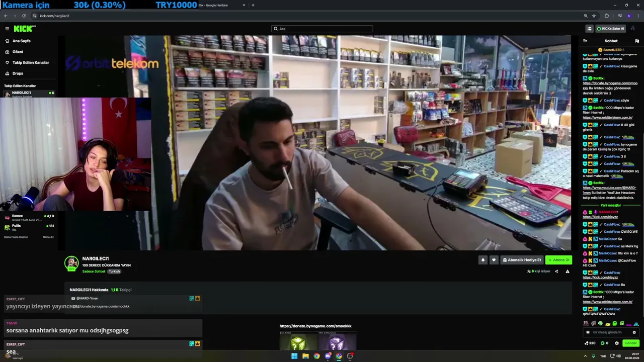This screenshot has height=362, width=644.
Task: Click the KICKs balance 0 icon
Action: pyautogui.click(x=605, y=343)
